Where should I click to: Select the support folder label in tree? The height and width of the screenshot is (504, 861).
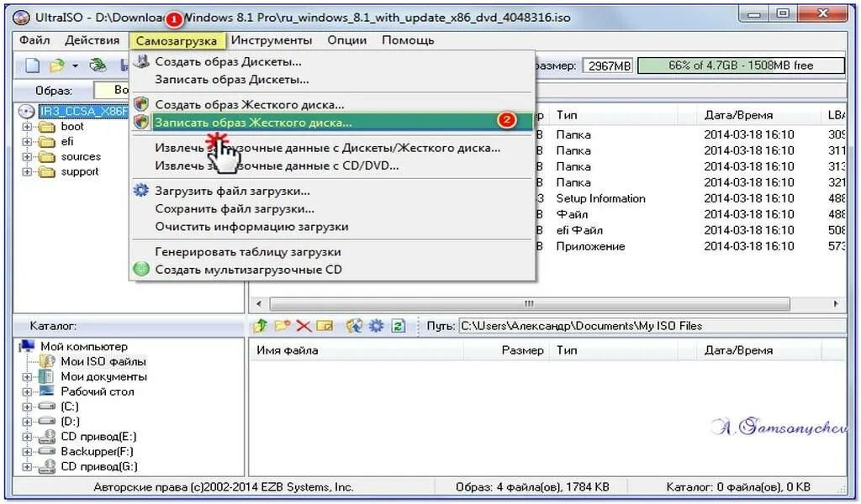pyautogui.click(x=80, y=171)
